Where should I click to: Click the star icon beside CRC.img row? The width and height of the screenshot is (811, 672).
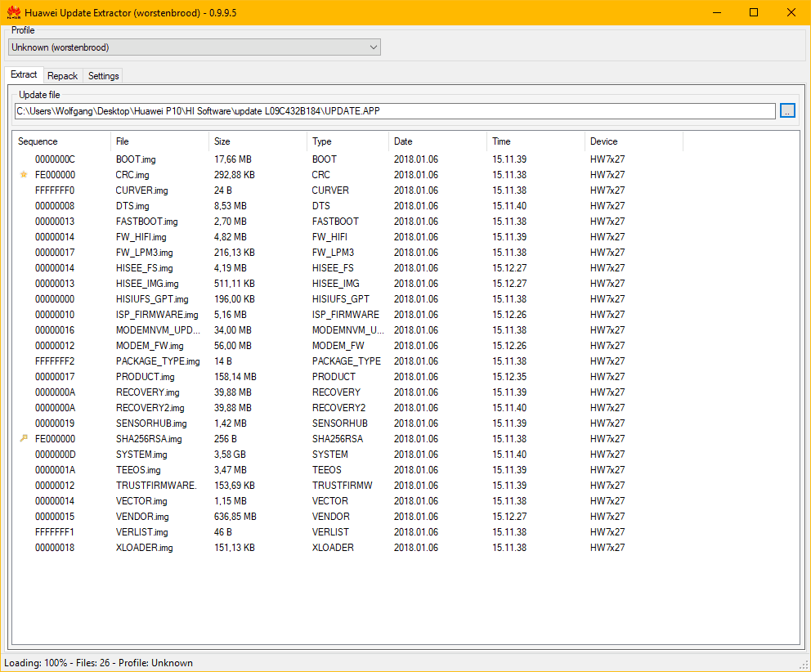(x=23, y=175)
